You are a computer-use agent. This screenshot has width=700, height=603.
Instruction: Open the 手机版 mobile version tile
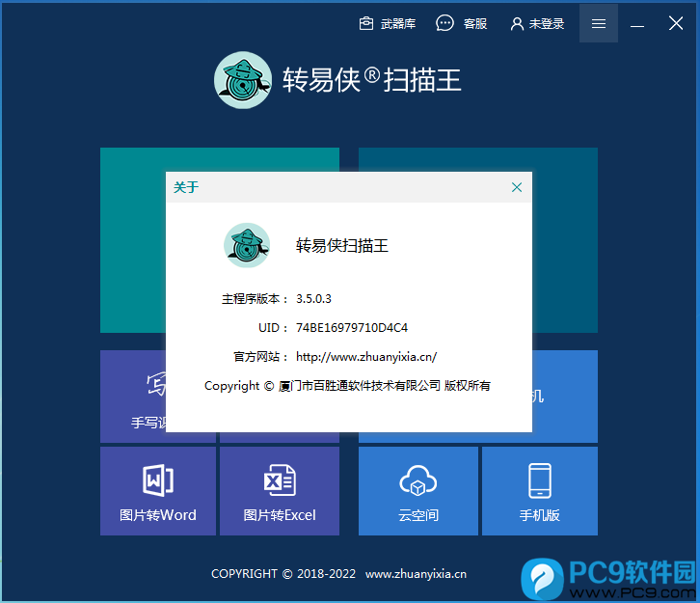540,491
